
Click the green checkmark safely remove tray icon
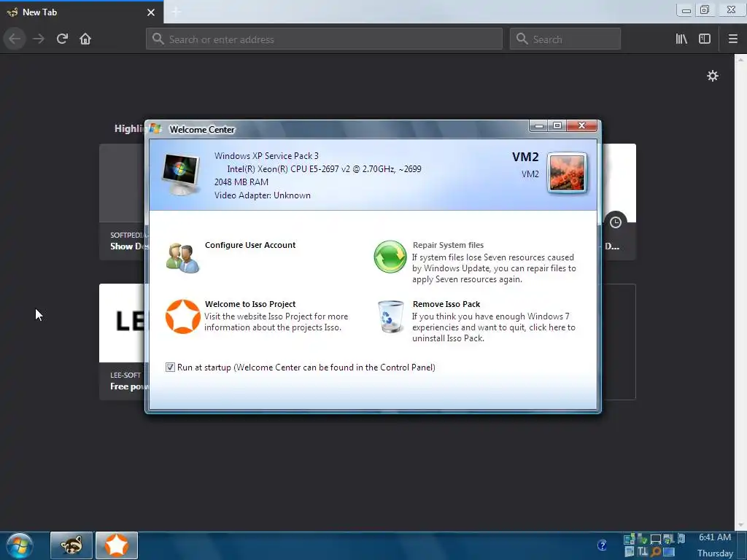tap(642, 539)
